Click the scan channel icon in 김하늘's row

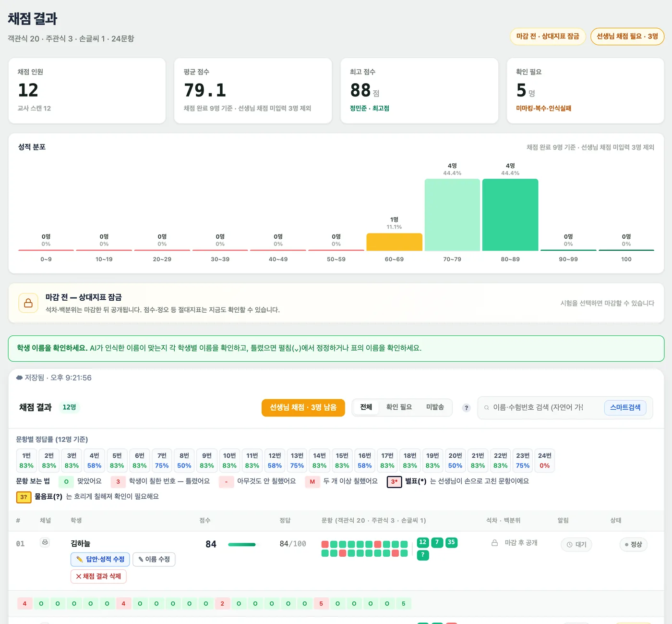click(x=45, y=542)
